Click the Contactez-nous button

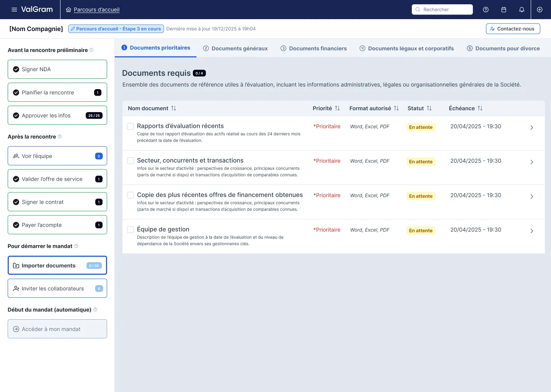coord(513,28)
